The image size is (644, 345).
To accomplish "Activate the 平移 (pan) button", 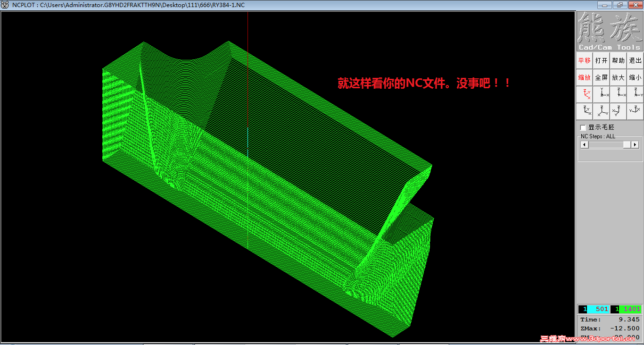I will (585, 60).
